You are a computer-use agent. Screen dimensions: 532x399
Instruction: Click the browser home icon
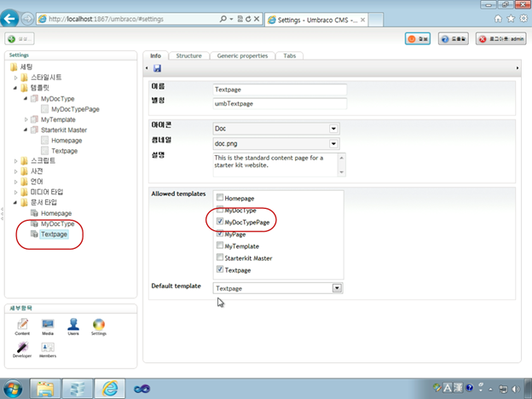498,19
